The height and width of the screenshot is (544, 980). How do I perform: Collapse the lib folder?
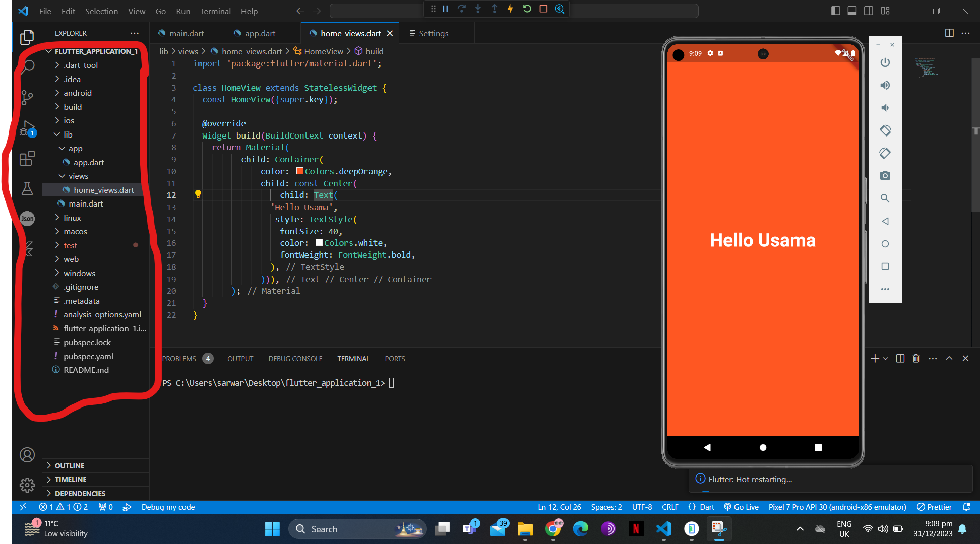68,134
